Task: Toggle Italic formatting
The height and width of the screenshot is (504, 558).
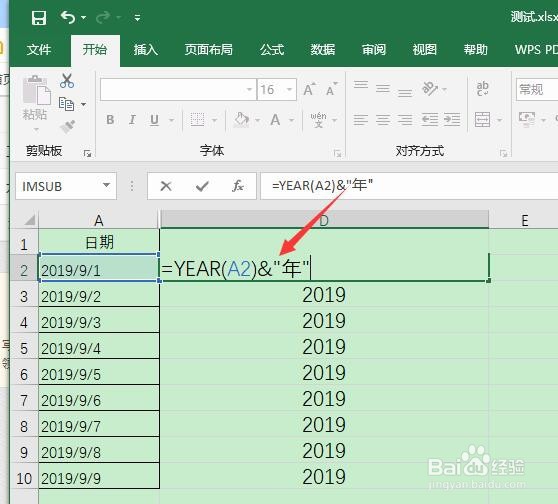Action: click(x=132, y=120)
